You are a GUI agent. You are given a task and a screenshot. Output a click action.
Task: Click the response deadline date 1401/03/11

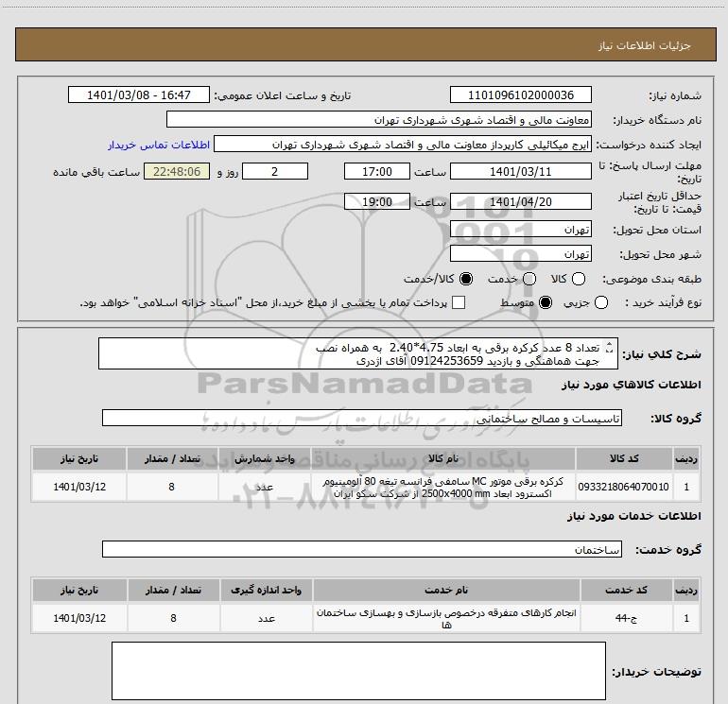520,171
